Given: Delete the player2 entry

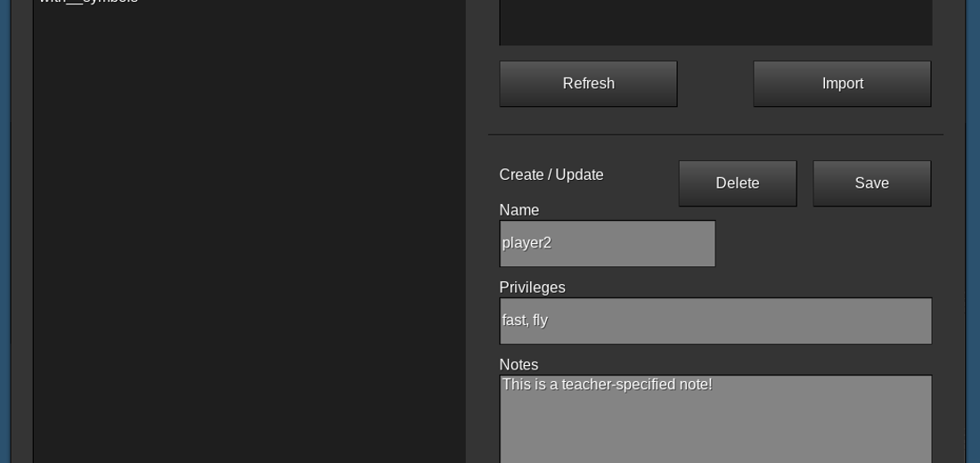Looking at the screenshot, I should point(738,183).
